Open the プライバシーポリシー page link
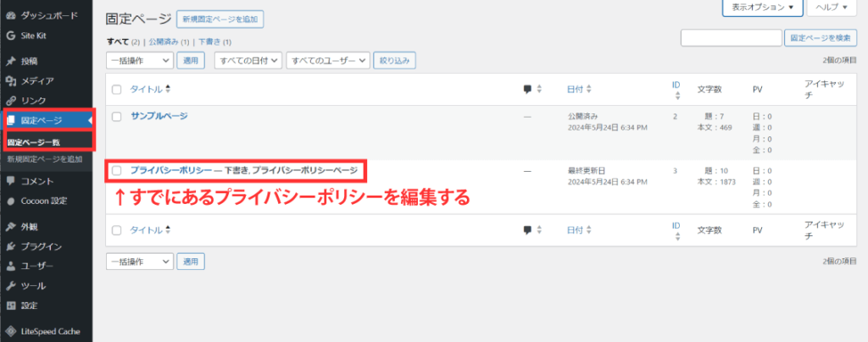868x342 pixels. point(170,171)
